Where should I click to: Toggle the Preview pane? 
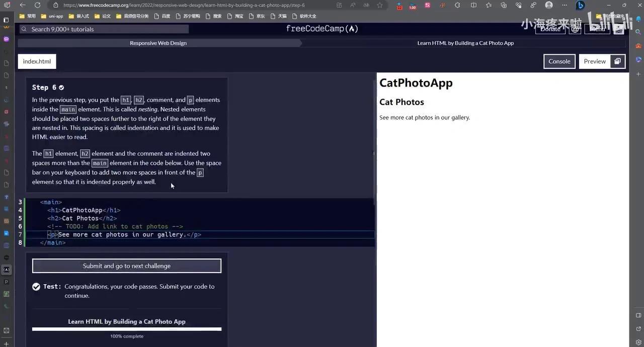click(x=595, y=61)
